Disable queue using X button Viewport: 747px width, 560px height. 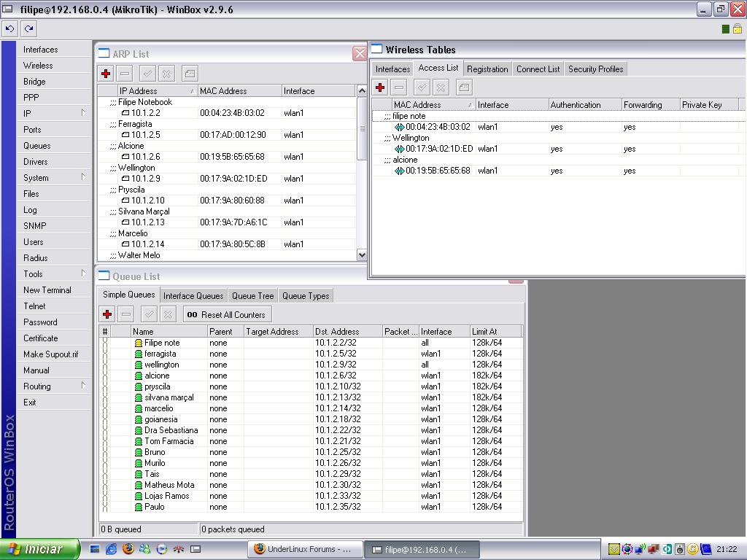click(x=169, y=314)
